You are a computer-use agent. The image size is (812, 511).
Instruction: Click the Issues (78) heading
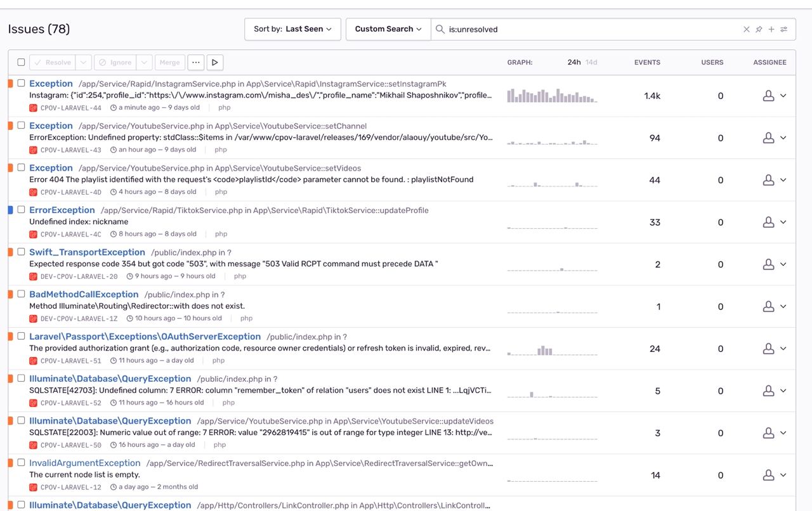click(x=39, y=29)
